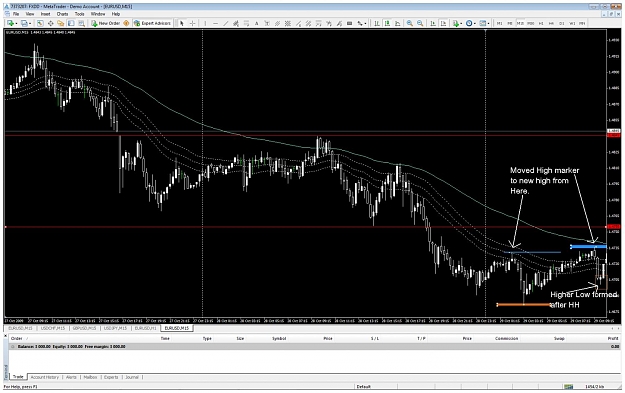Toggle the Market Watch window icon
This screenshot has height=393, width=625.
40,24
